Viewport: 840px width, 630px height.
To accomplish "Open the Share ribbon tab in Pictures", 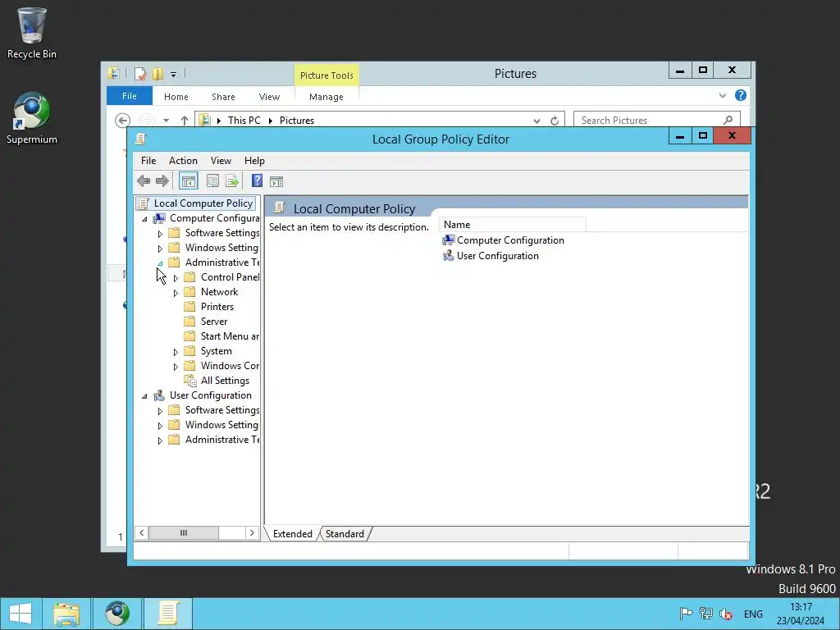I will tap(223, 97).
